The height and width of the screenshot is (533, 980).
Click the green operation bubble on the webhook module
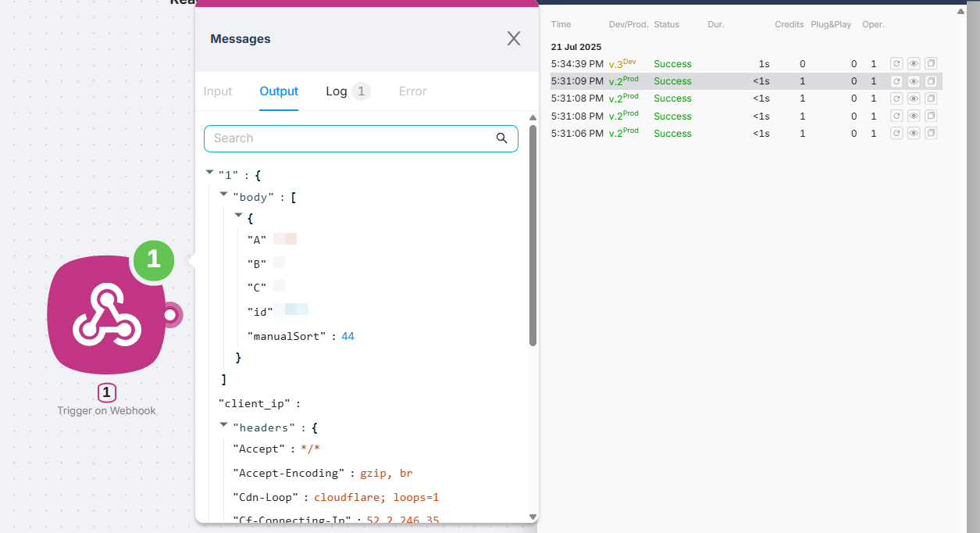tap(153, 260)
